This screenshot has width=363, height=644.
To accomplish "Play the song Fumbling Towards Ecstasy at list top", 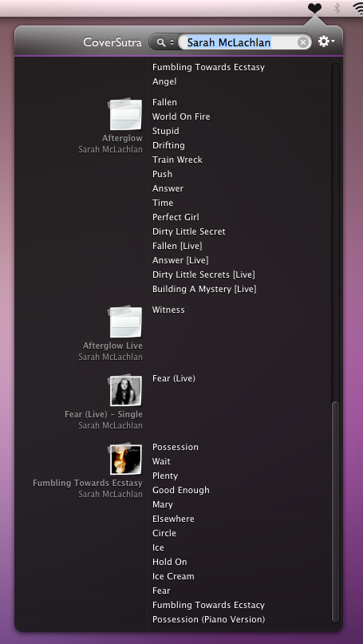I will pos(208,67).
